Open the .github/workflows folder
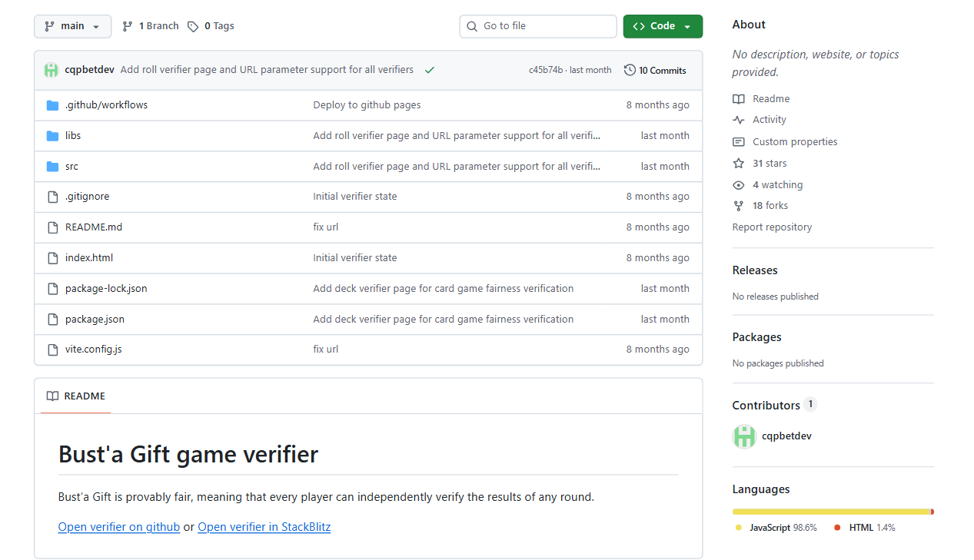The height and width of the screenshot is (560, 974). [x=106, y=105]
